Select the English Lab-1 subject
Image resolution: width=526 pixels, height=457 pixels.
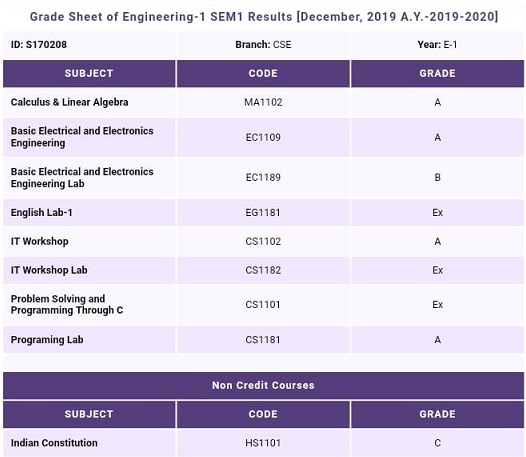point(42,212)
